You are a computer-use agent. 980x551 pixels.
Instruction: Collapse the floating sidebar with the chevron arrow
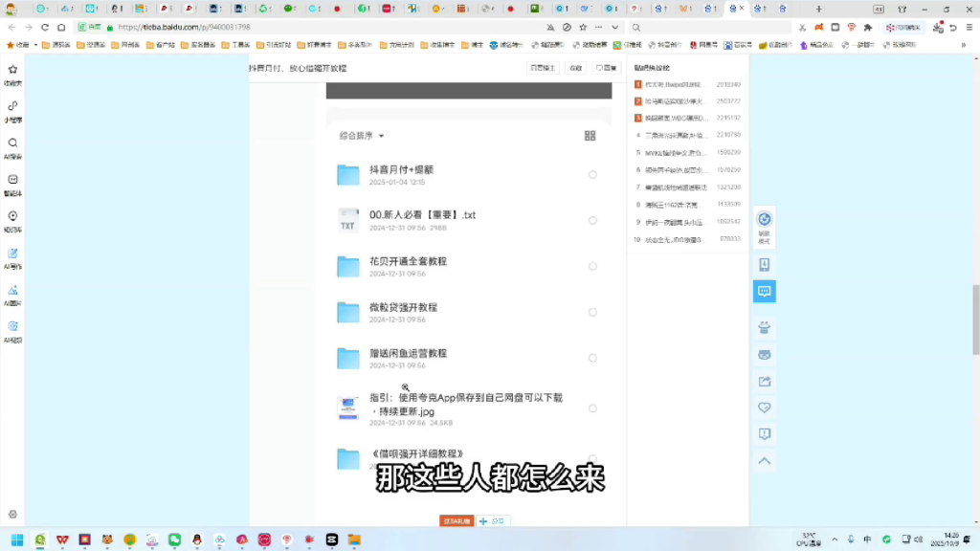[764, 461]
